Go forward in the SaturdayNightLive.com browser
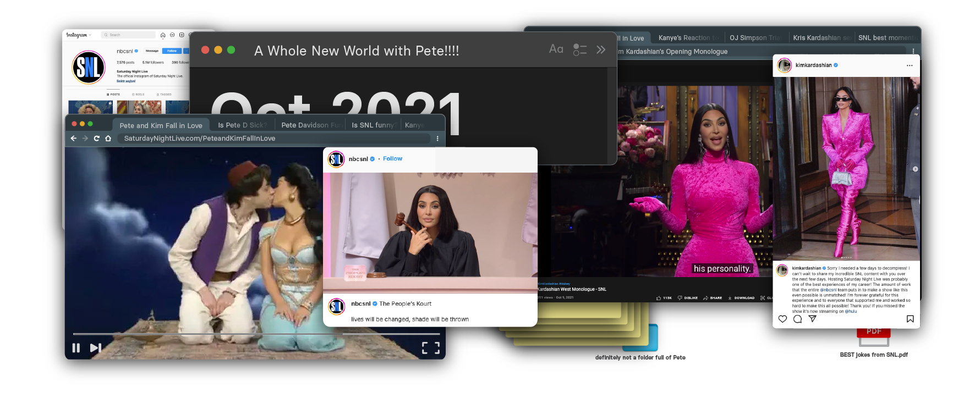Viewport: 980px width, 398px height. click(x=85, y=139)
